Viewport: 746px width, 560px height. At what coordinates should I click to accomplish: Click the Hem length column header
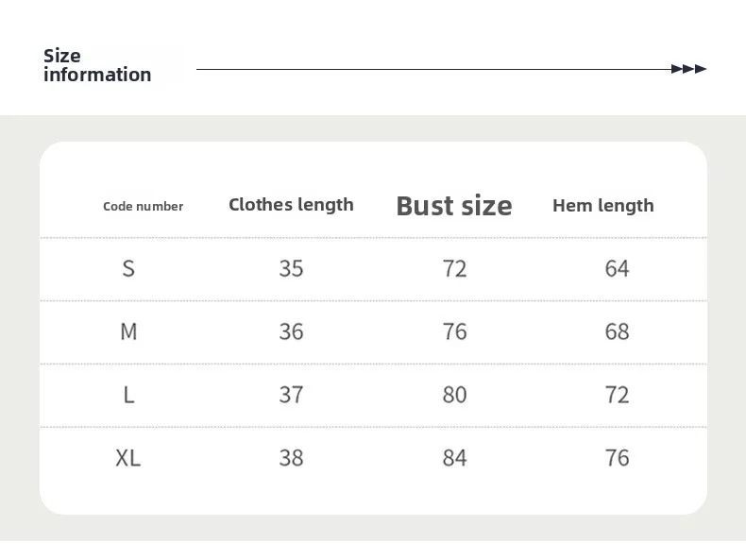pos(602,205)
